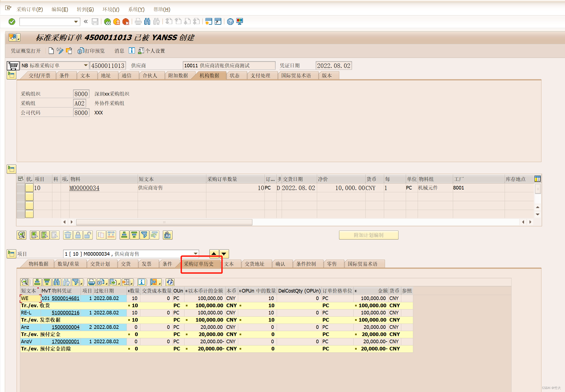Click the Print icon in top toolbar

point(138,22)
